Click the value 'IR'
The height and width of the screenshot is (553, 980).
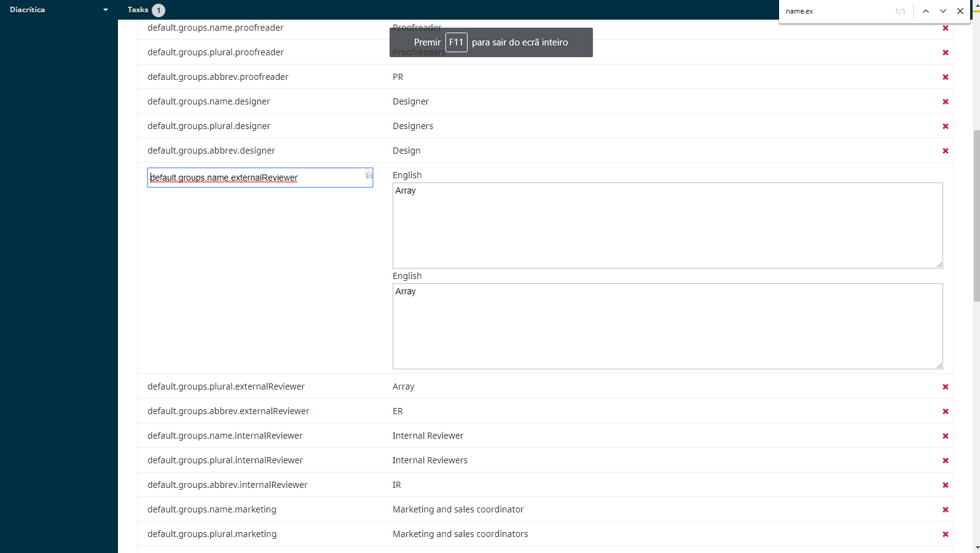[397, 485]
